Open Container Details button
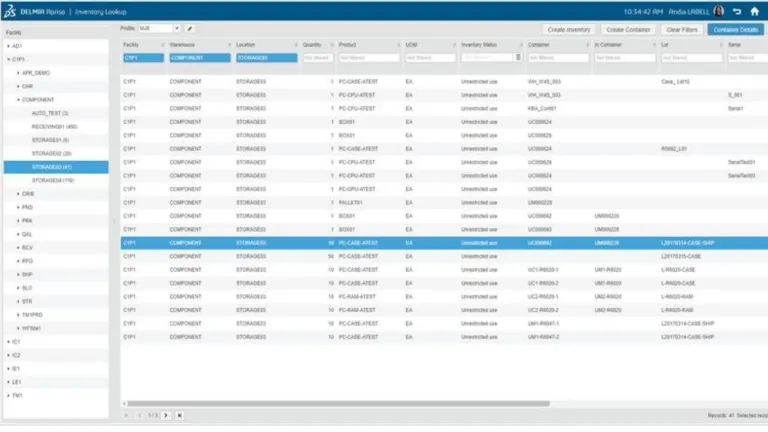Screen dimensions: 768x432 [734, 30]
